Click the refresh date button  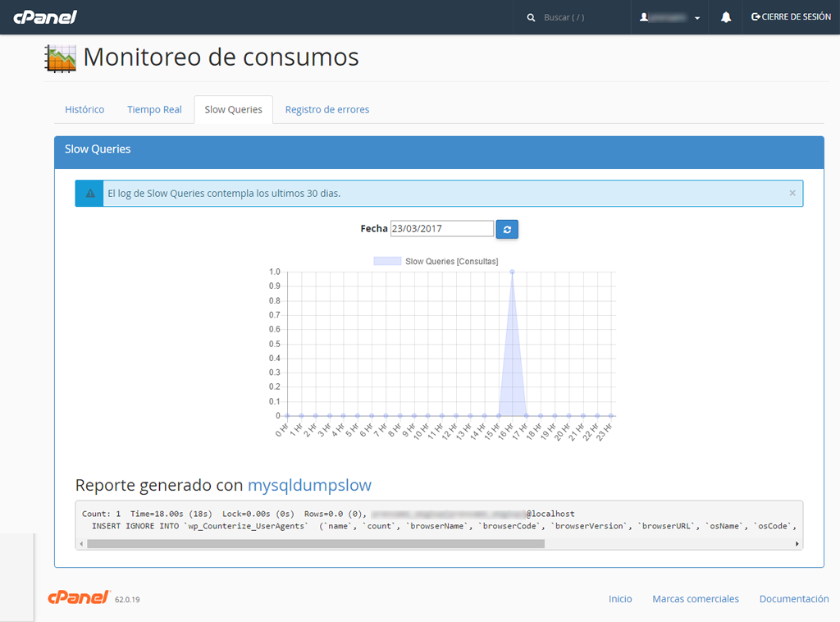click(507, 229)
